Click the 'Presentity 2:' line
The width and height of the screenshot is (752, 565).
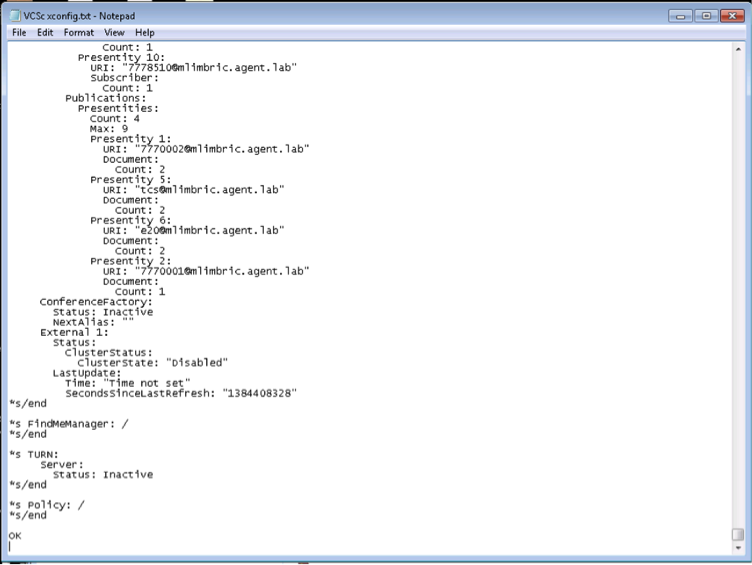130,261
